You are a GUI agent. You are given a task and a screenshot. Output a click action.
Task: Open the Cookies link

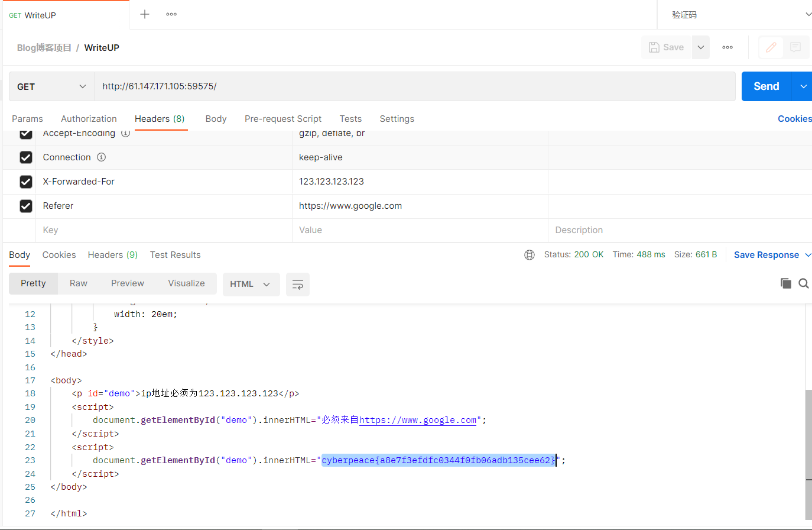(795, 119)
